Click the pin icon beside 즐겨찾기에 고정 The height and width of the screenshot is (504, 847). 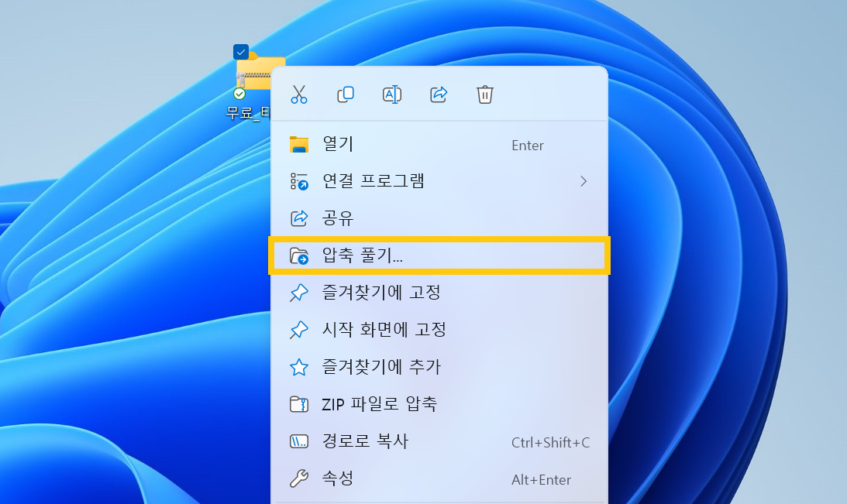[x=298, y=293]
